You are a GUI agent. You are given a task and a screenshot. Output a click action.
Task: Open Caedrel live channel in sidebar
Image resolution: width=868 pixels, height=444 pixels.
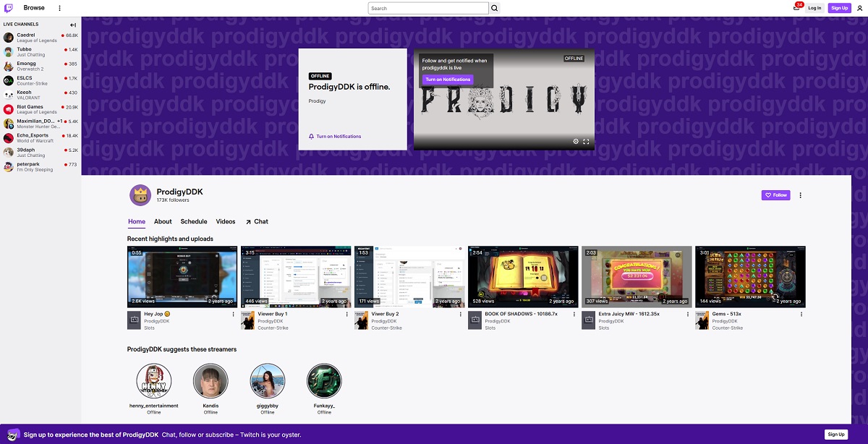(41, 37)
